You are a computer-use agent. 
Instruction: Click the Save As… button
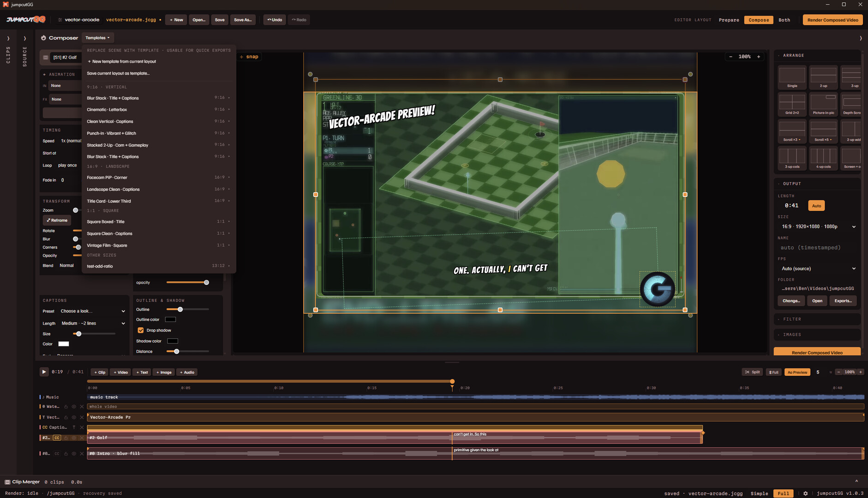point(243,20)
